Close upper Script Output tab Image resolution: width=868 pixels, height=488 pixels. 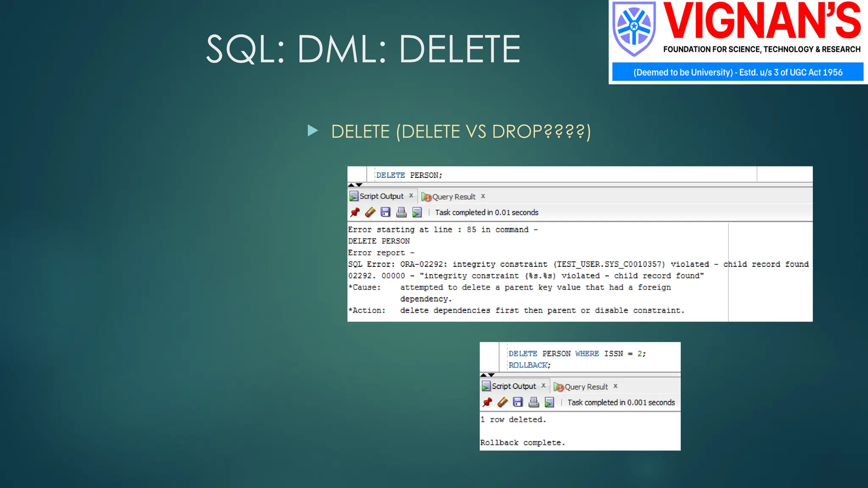pyautogui.click(x=411, y=196)
